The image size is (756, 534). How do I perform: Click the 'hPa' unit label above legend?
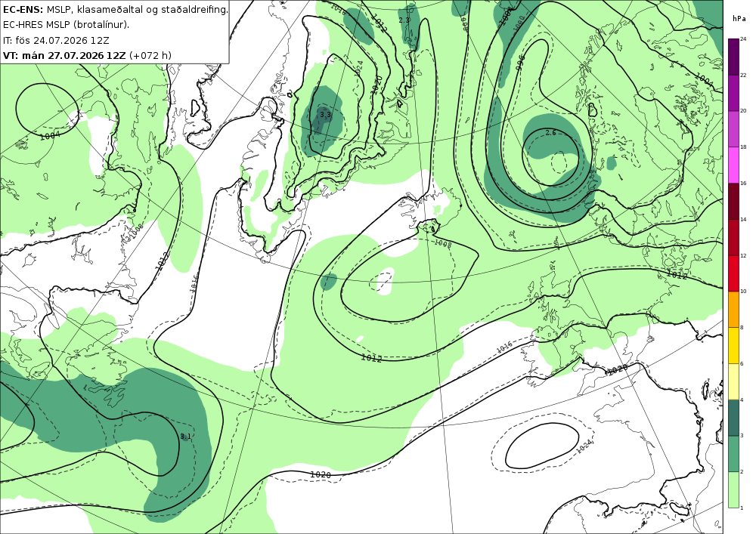(739, 19)
